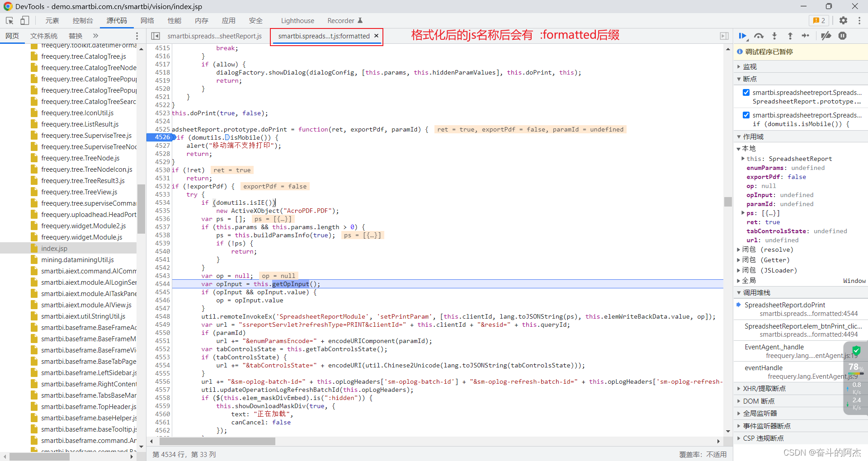Image resolution: width=868 pixels, height=461 pixels.
Task: Select SpreadsheetReport.doPrint call stack frame
Action: tap(801, 309)
